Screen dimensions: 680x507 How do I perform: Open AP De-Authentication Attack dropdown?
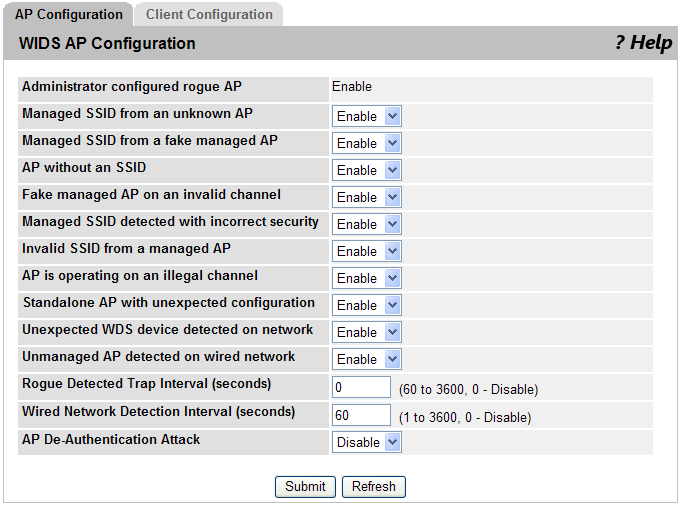366,442
